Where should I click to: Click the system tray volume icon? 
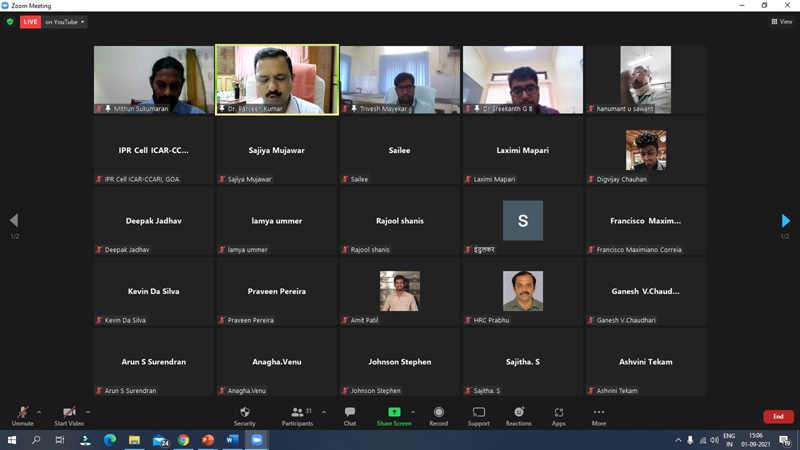tap(714, 440)
